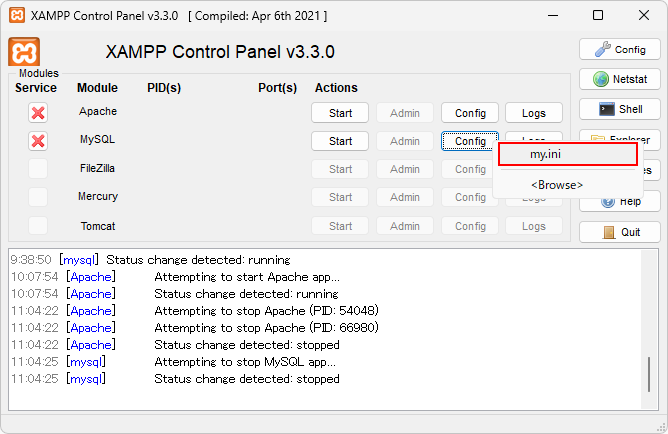The image size is (668, 434).
Task: Toggle the FileZilla service checkbox
Action: (38, 169)
